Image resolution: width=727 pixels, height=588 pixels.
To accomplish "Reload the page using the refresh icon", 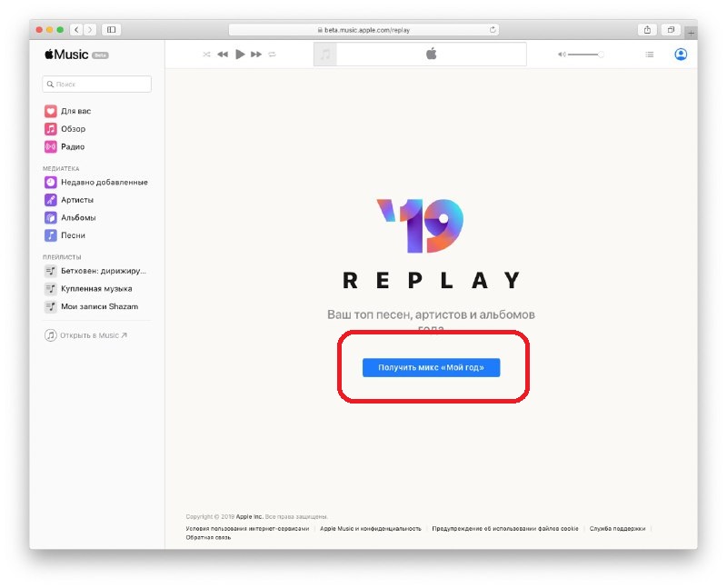I will (x=493, y=30).
